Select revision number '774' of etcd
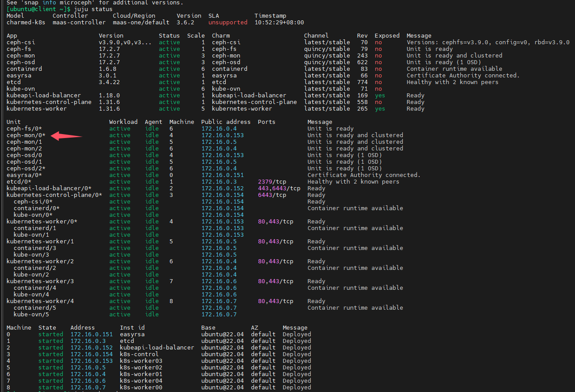Screen dimensions: 575x392 click(363, 82)
